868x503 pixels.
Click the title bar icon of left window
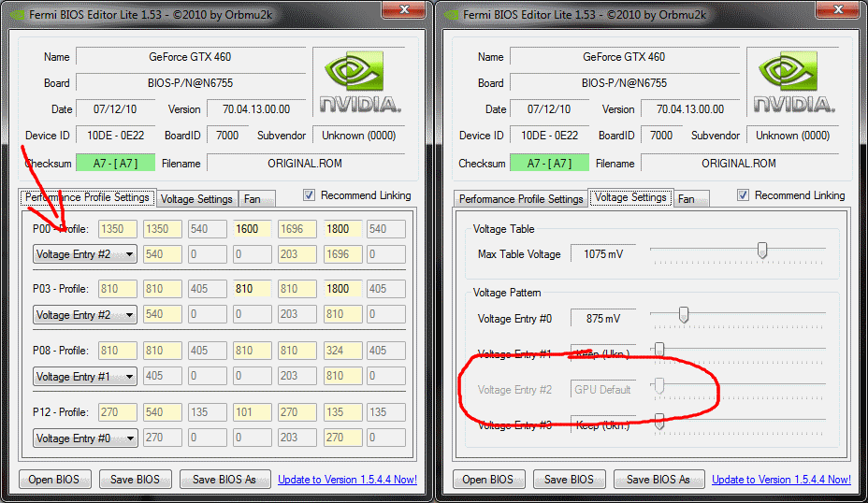click(x=17, y=14)
